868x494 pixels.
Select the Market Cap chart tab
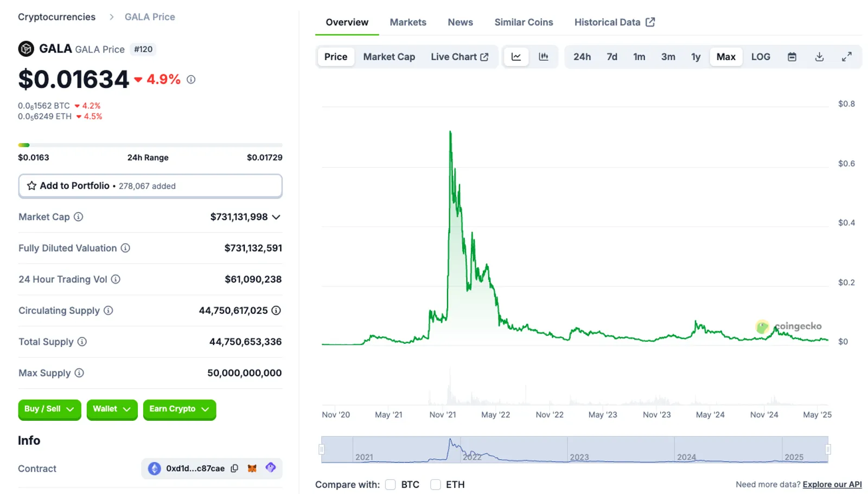click(389, 57)
